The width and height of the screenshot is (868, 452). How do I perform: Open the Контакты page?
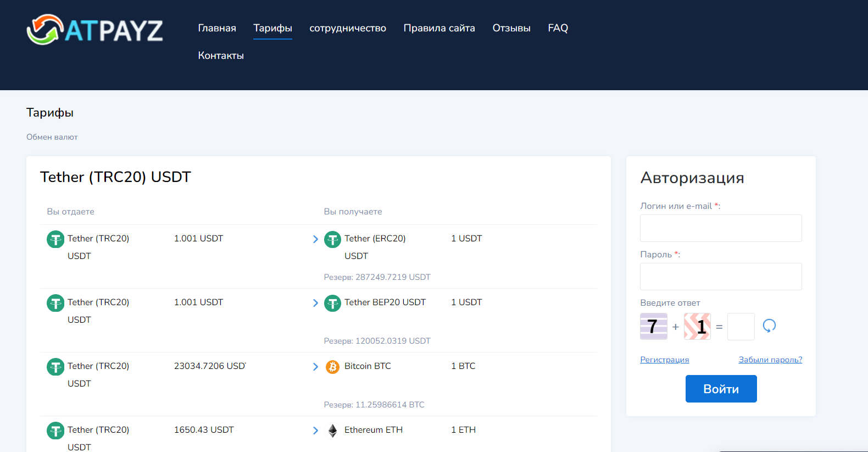[221, 56]
